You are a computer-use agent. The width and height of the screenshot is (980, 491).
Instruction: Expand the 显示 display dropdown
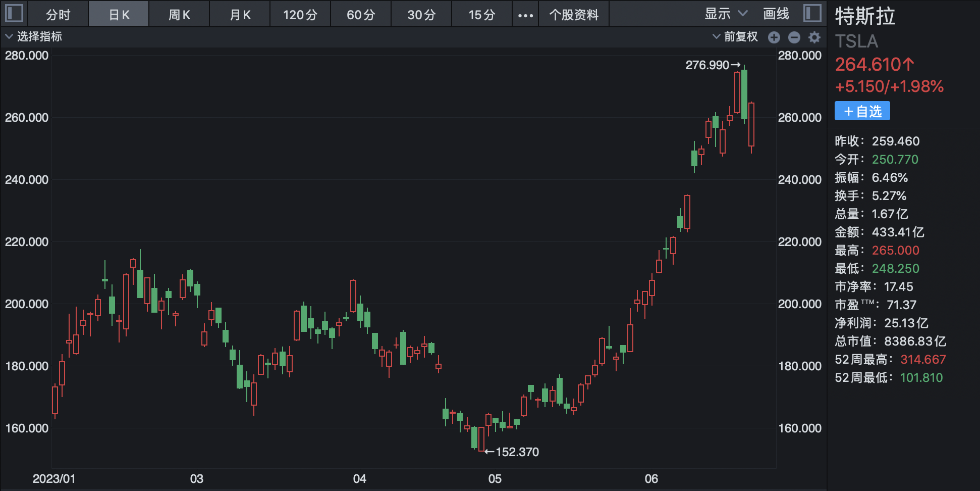pos(725,14)
